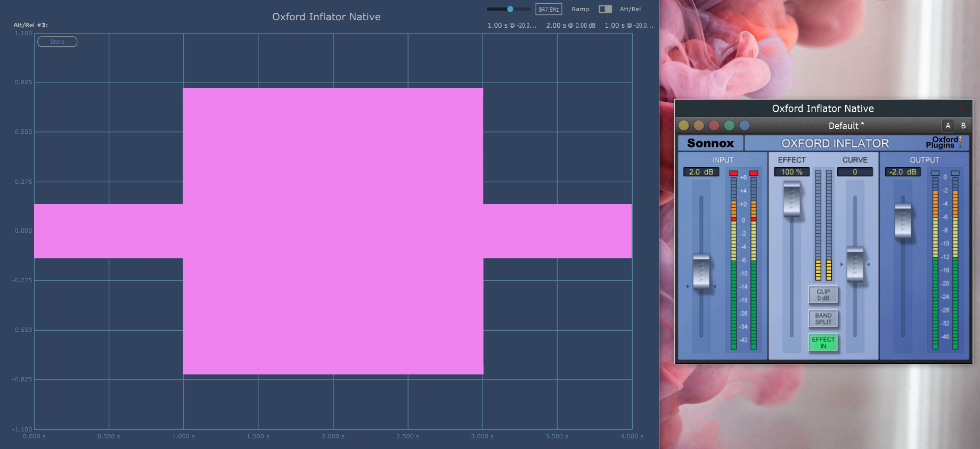The width and height of the screenshot is (980, 449).
Task: Click the curve 0 value field
Action: point(855,172)
